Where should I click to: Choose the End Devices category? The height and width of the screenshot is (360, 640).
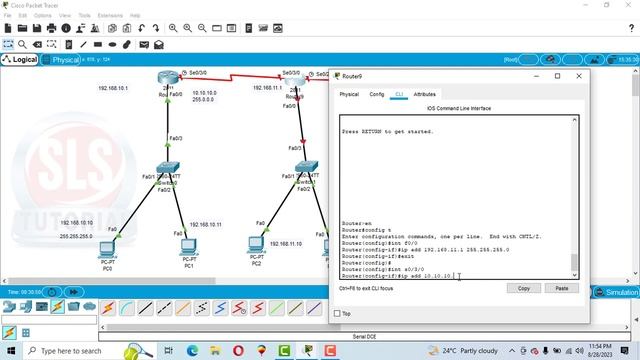coord(25,306)
